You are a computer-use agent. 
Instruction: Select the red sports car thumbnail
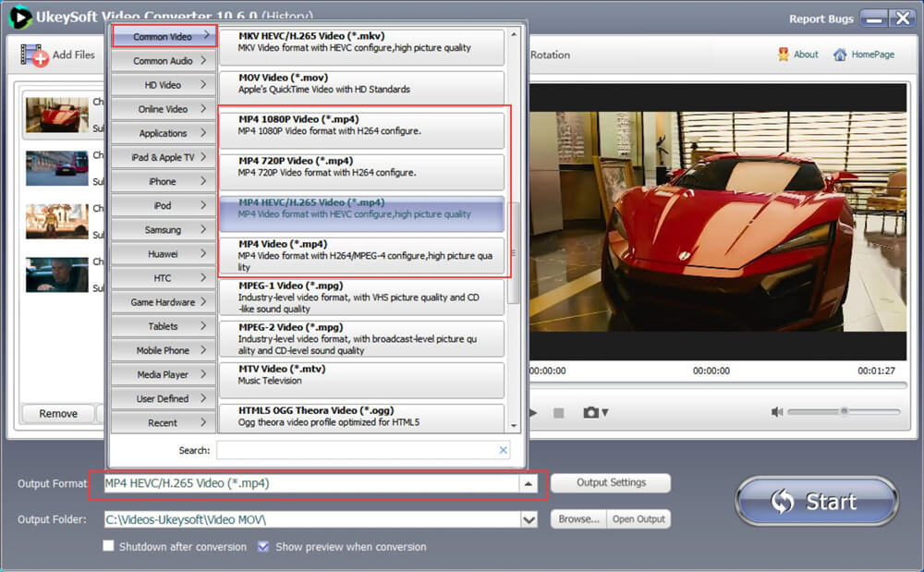[x=56, y=115]
